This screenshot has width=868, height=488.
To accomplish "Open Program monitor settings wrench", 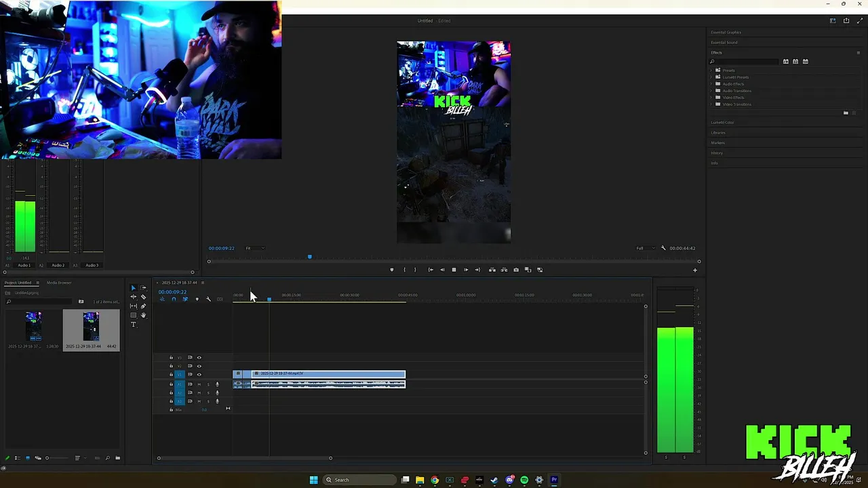I will click(663, 248).
